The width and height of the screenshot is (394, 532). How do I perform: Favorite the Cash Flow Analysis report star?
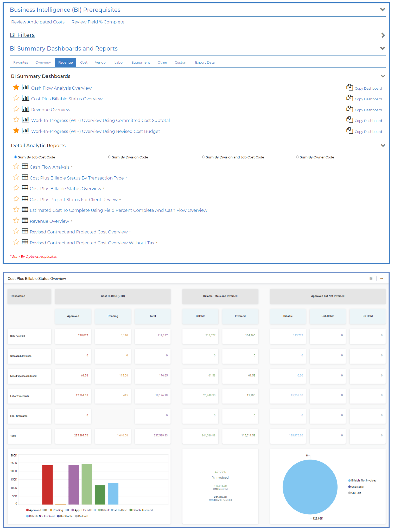pos(16,166)
